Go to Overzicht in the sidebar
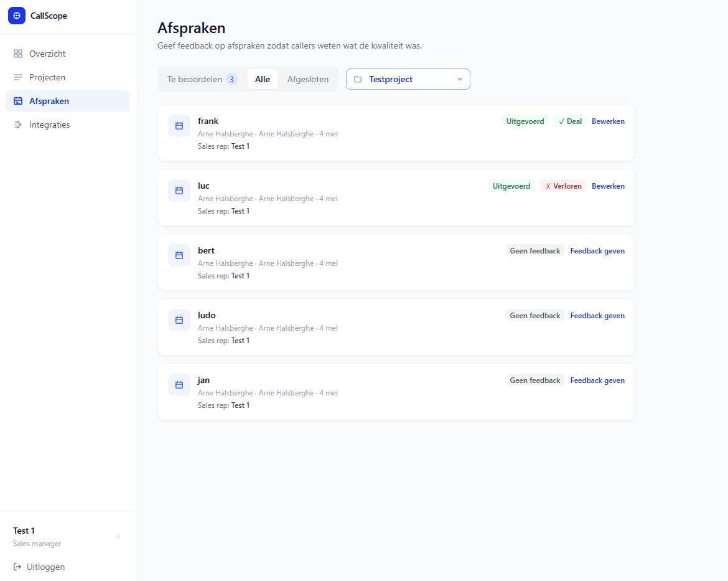728x581 pixels. 67,54
